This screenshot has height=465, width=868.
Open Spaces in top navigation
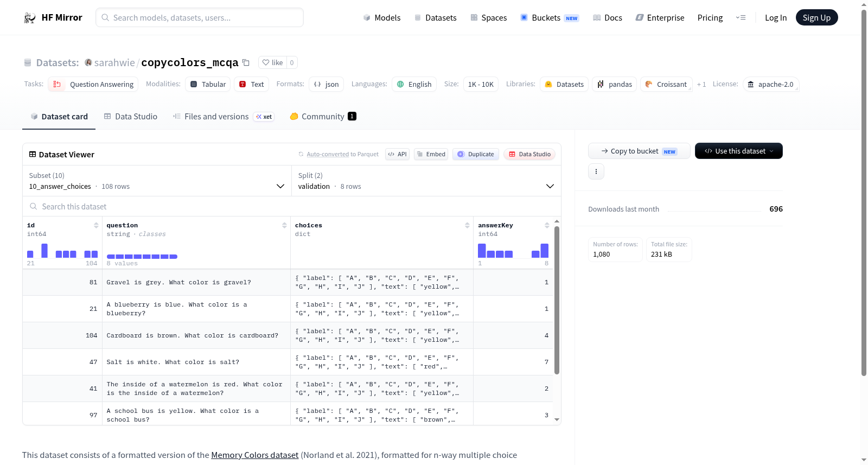pyautogui.click(x=488, y=18)
